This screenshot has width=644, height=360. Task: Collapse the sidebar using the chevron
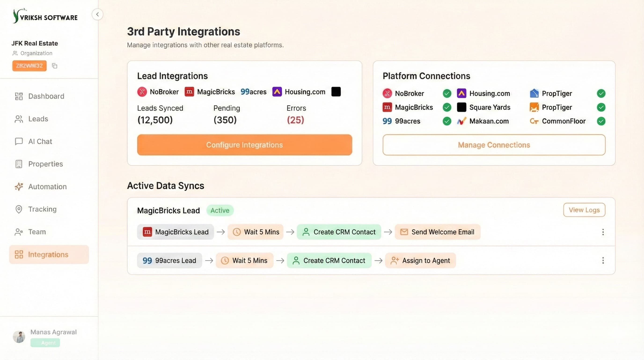pos(98,14)
